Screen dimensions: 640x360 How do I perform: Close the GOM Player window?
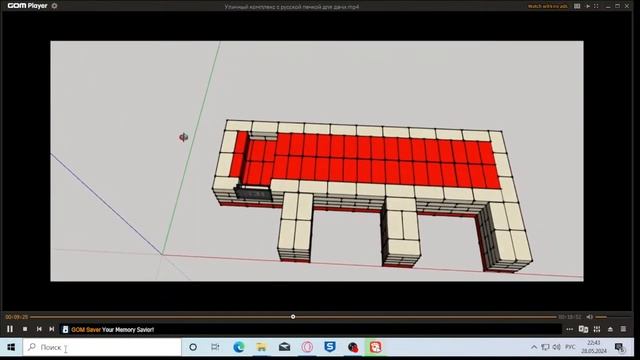click(x=627, y=6)
